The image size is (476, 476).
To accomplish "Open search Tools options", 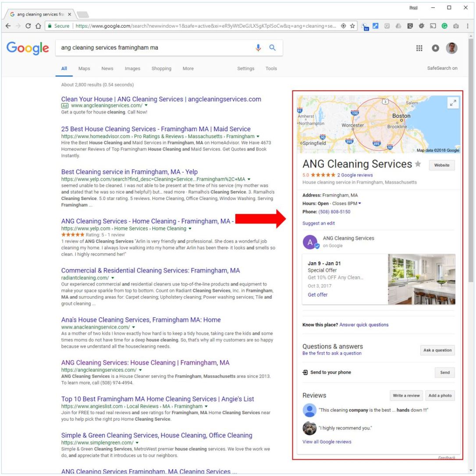I will tap(271, 68).
